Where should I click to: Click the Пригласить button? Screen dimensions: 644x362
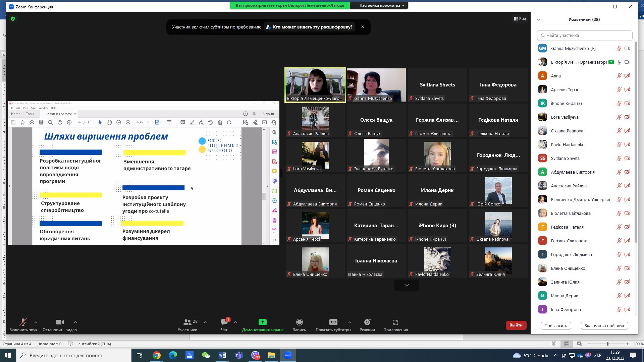555,326
